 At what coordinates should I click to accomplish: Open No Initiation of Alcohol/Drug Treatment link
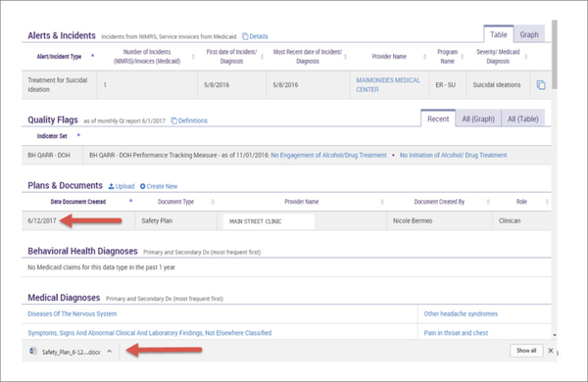point(453,155)
